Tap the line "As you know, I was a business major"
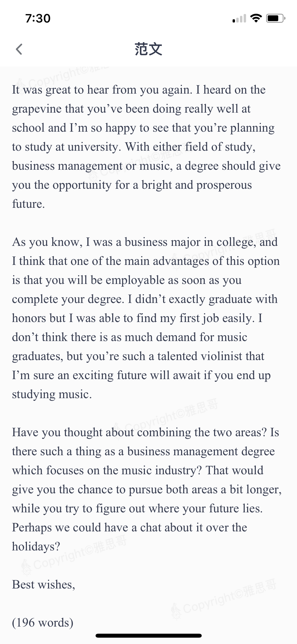This screenshot has width=297, height=644. click(x=145, y=242)
